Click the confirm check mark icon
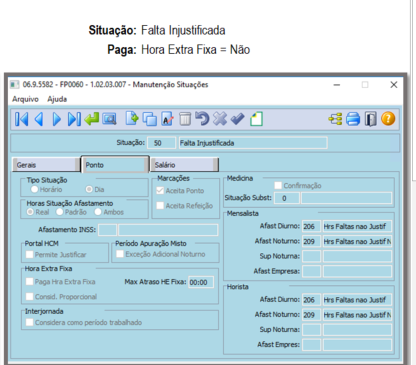Viewport: 416px width, 365px height. tap(238, 119)
